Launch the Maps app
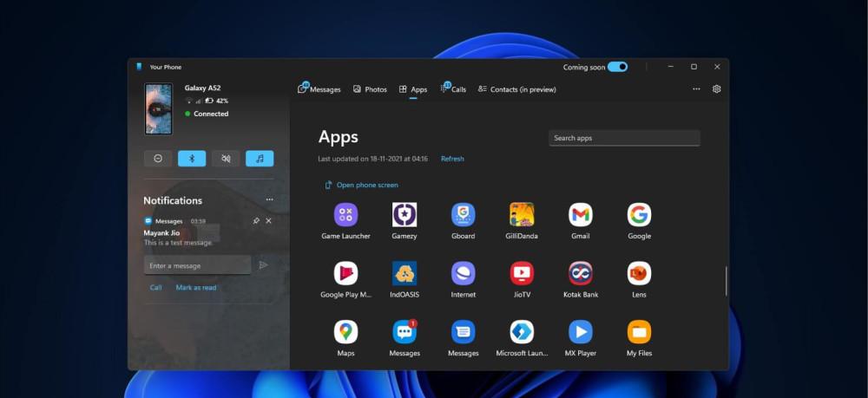The image size is (868, 398). [x=346, y=332]
